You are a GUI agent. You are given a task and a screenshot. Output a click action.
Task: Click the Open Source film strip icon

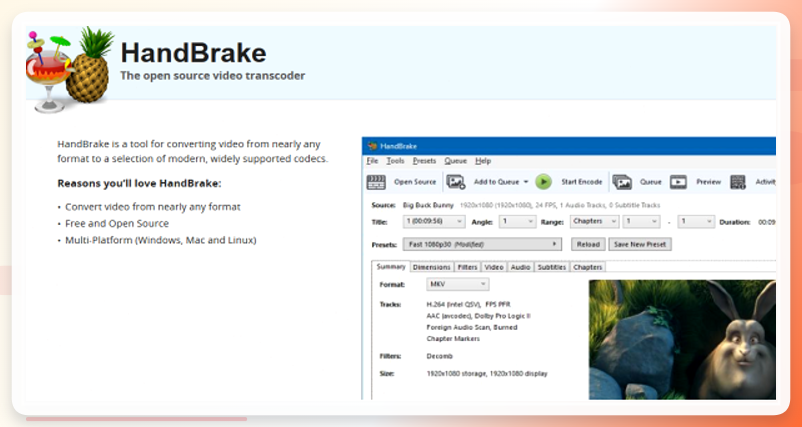pos(376,182)
